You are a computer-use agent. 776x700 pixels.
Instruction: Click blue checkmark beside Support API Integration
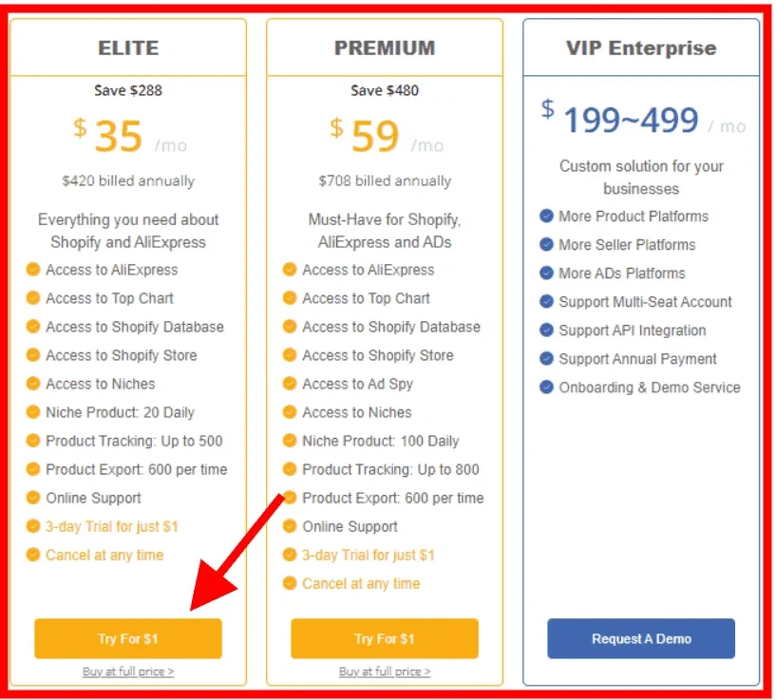click(x=546, y=330)
